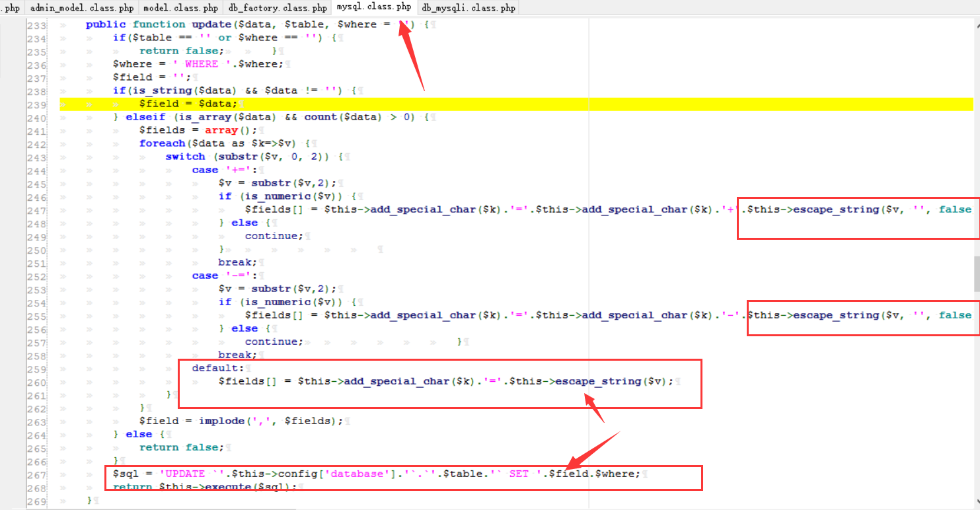
Task: Click the foreach statement on line 242
Action: coord(162,143)
